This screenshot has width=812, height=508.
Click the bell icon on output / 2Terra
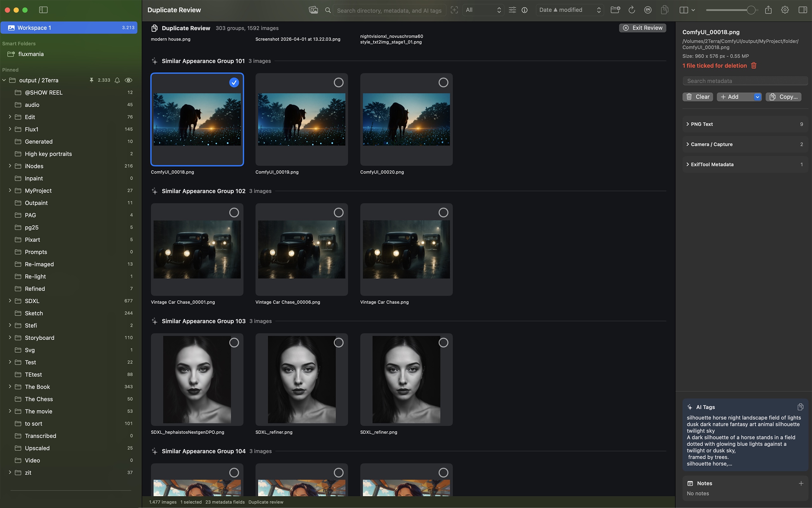[x=117, y=80]
